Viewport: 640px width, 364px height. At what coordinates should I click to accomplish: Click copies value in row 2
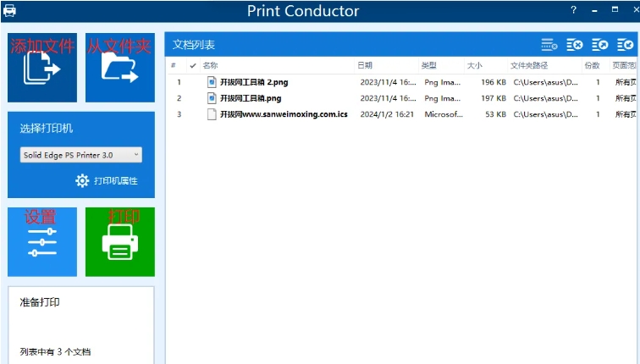pyautogui.click(x=598, y=98)
